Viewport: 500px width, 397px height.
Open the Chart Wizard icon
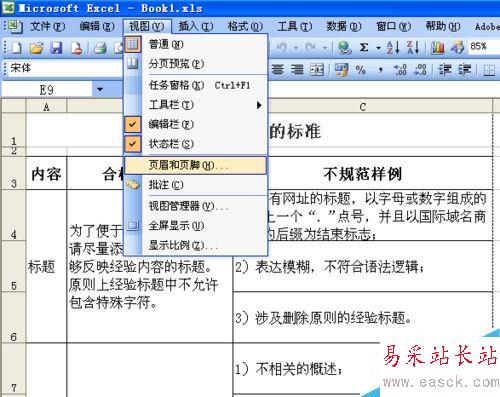(x=438, y=48)
